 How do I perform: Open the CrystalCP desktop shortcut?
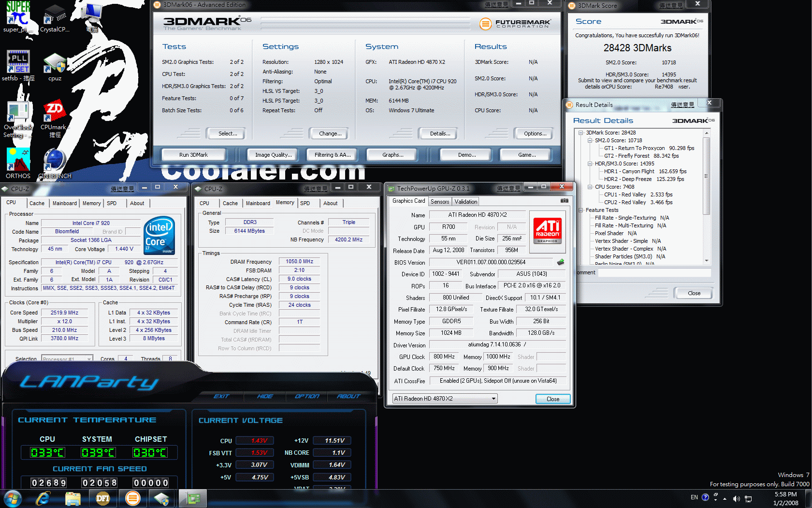click(x=55, y=18)
